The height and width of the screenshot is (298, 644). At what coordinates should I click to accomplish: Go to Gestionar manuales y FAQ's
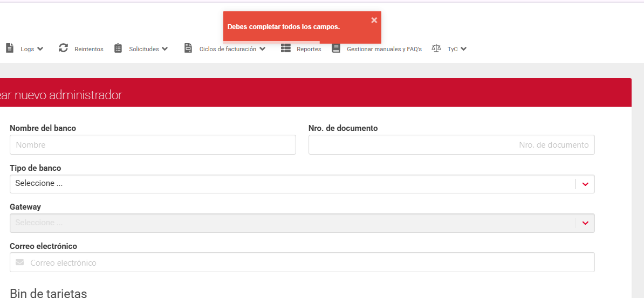384,49
